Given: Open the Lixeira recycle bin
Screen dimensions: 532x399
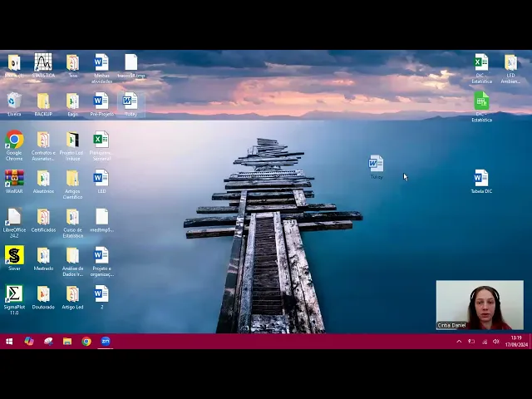Looking at the screenshot, I should [x=14, y=104].
